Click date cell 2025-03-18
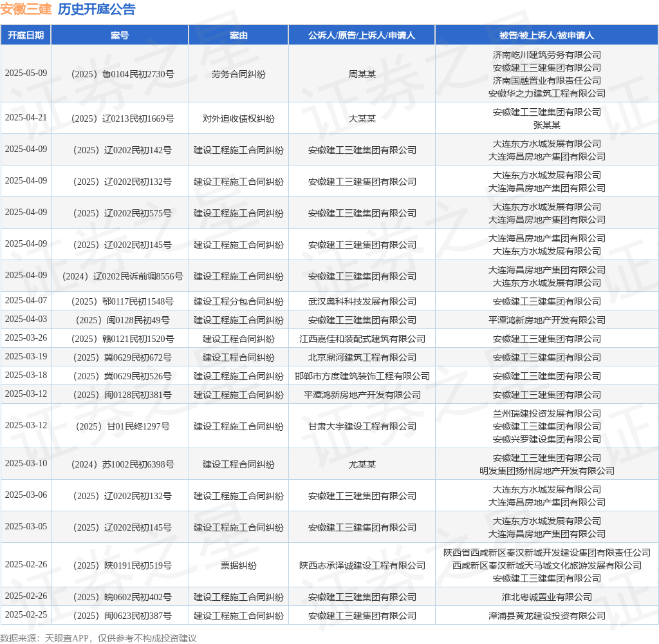This screenshot has height=644, width=659. (26, 375)
